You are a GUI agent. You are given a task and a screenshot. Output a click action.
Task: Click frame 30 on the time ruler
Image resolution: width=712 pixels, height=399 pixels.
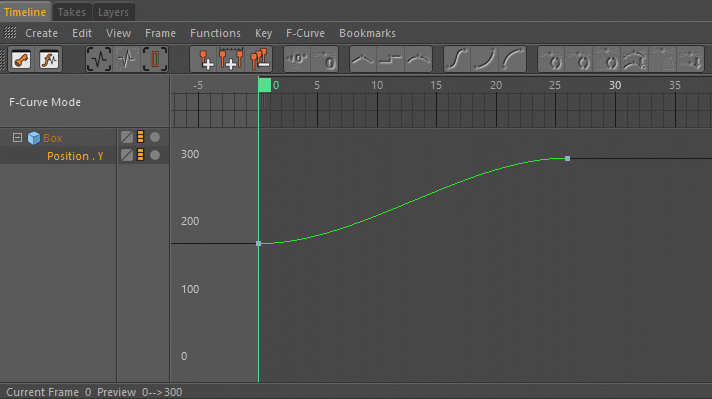click(x=615, y=85)
